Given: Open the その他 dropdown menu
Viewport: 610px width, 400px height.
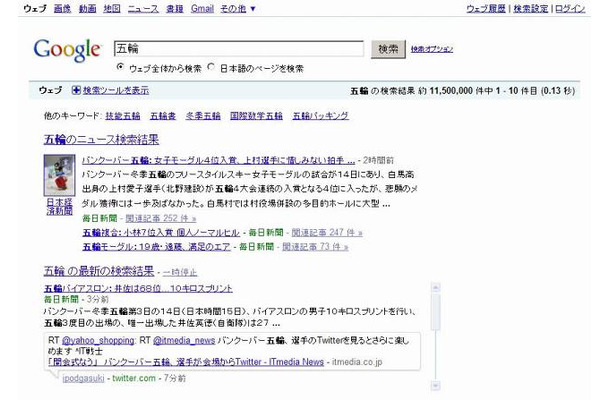Looking at the screenshot, I should point(238,9).
